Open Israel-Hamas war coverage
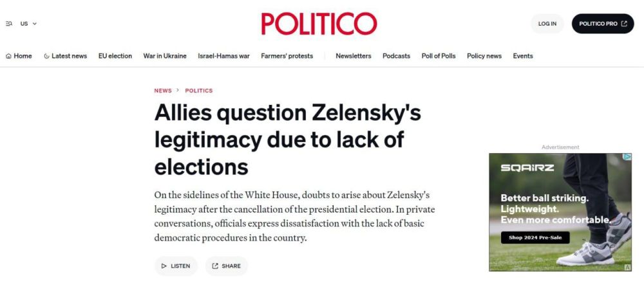 [223, 56]
